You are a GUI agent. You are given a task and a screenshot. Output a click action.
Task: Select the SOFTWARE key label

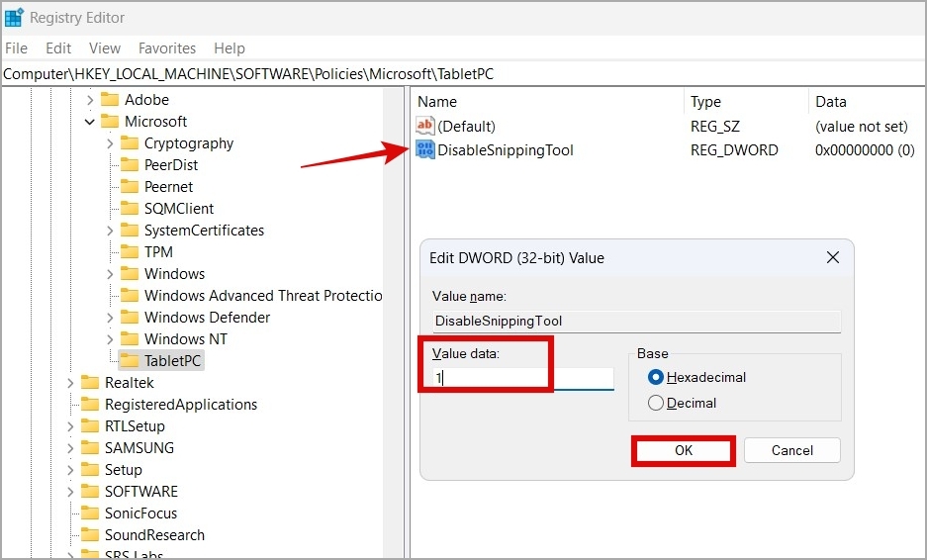pos(141,492)
